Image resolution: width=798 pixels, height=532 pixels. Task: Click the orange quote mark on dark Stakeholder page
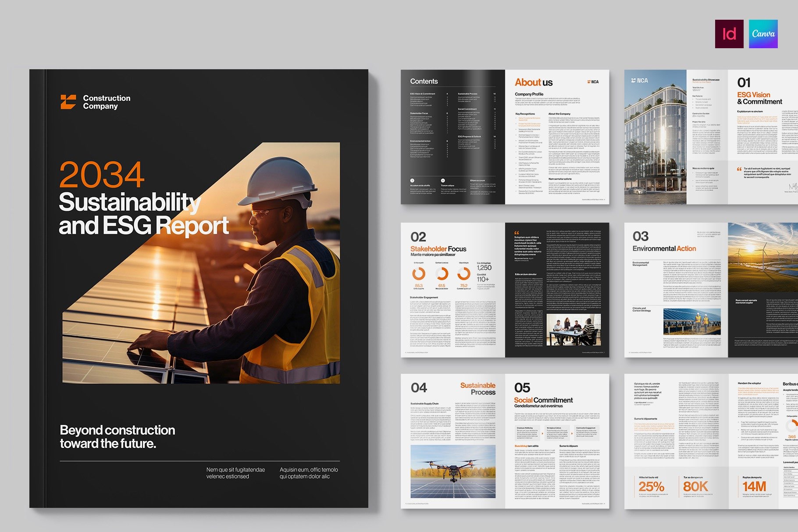click(x=517, y=233)
